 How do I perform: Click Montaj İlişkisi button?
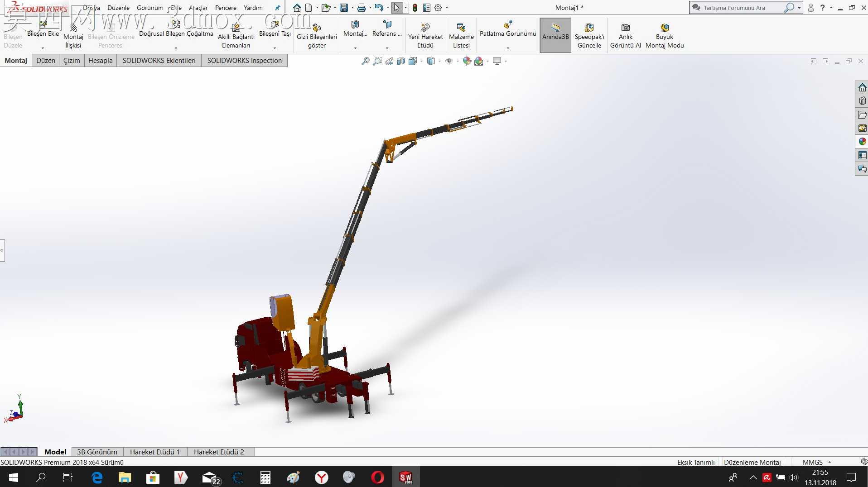[73, 35]
